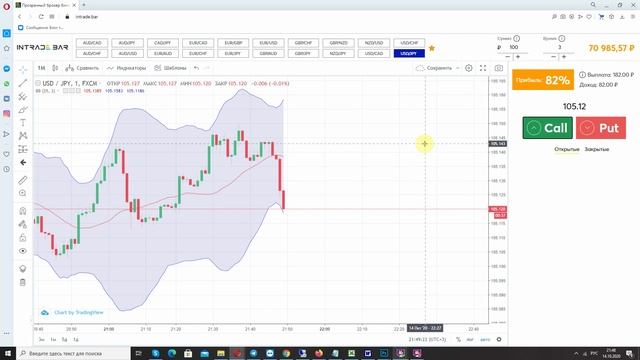The width and height of the screenshot is (640, 360).
Task: Toggle magnet mode
Action: click(x=23, y=211)
